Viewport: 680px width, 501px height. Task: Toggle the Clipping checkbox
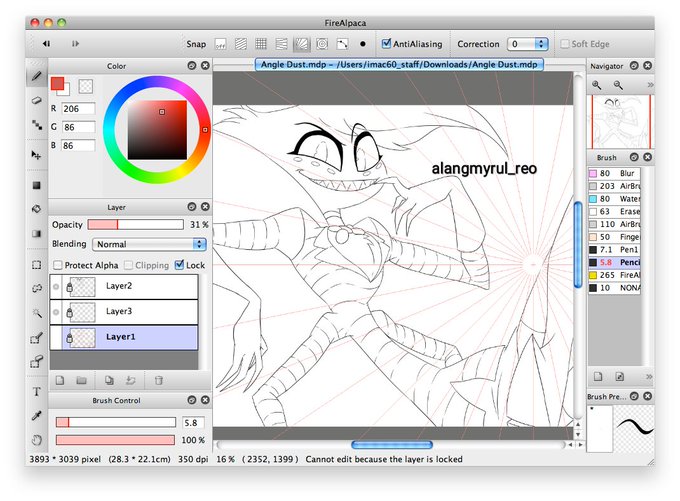pyautogui.click(x=128, y=265)
